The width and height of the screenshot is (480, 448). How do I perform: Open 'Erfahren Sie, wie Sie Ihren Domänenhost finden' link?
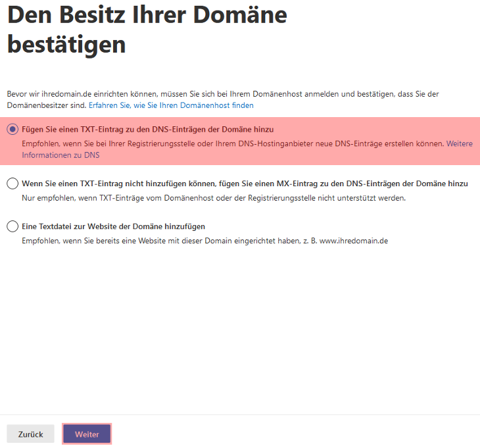pos(171,105)
